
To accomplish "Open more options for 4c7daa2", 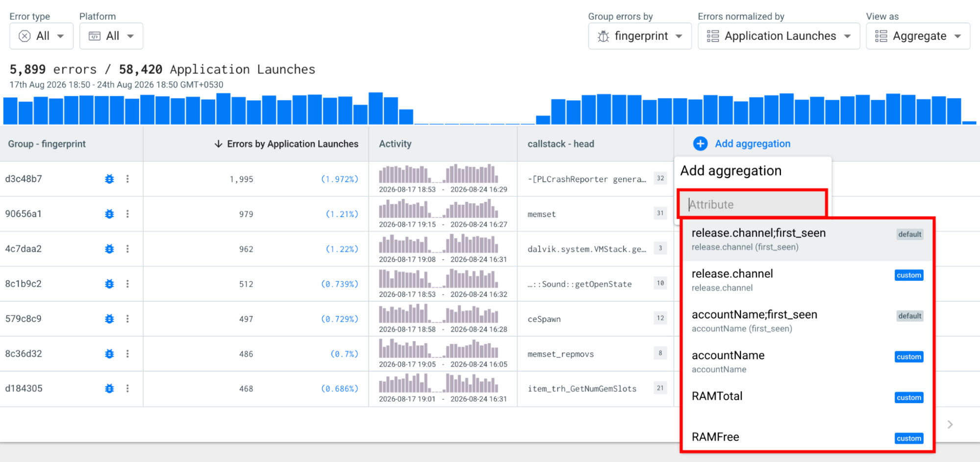I will [127, 249].
